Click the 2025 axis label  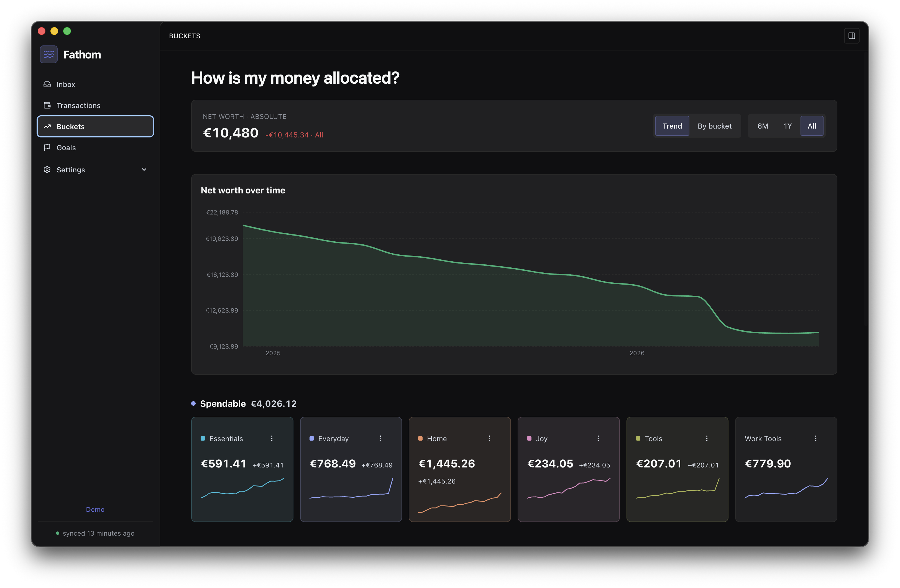tap(273, 353)
